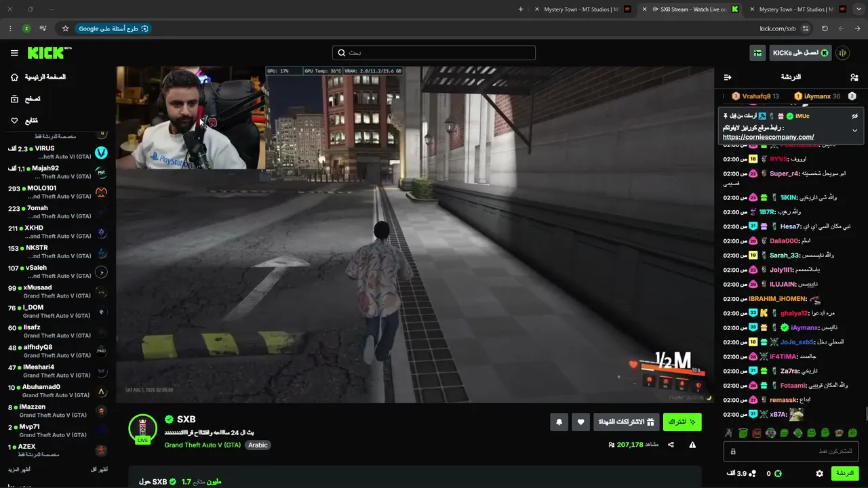Open the user profile avatar menu
This screenshot has height=488, width=868.
pos(843,53)
